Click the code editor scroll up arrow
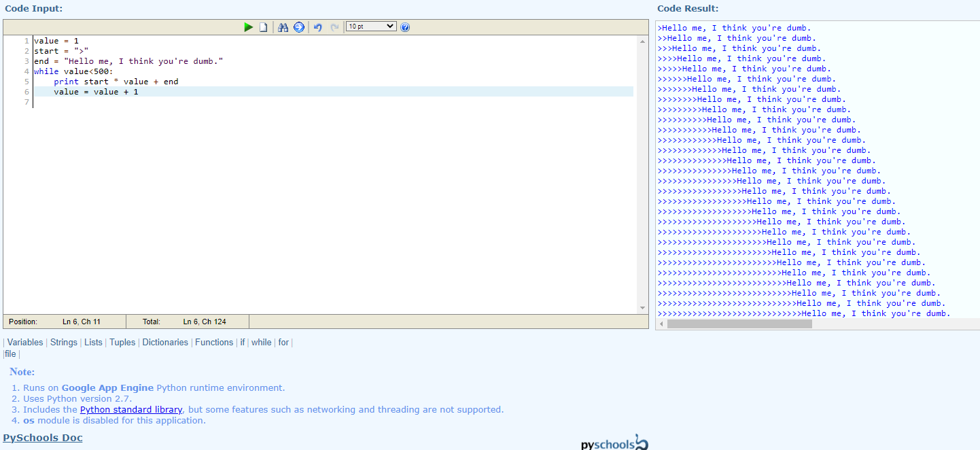Screen dimensions: 980x450 point(643,41)
